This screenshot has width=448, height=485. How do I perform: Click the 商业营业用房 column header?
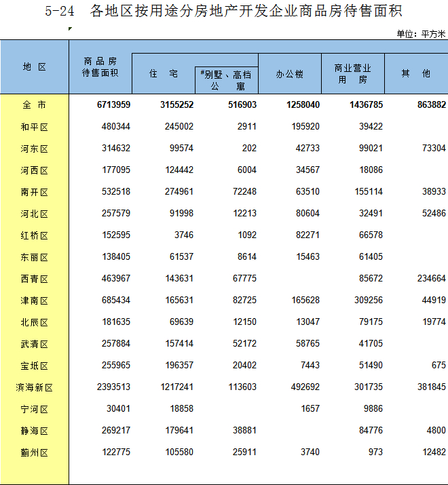(x=353, y=74)
